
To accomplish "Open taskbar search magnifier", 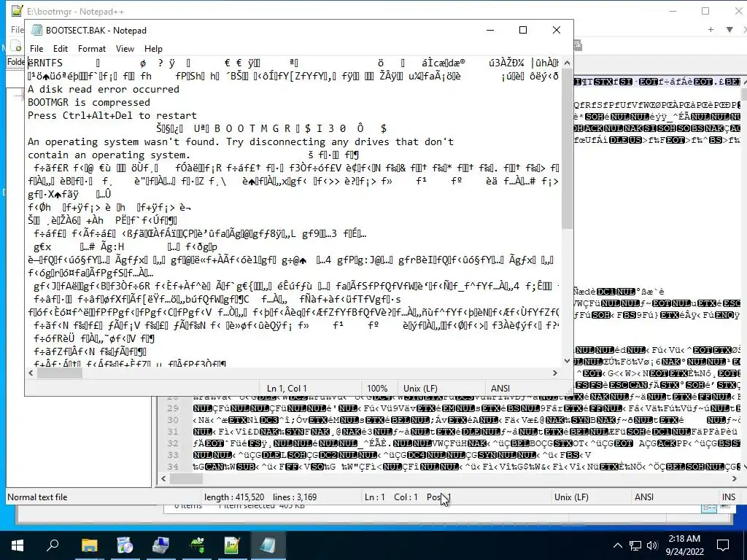I will coord(53,545).
